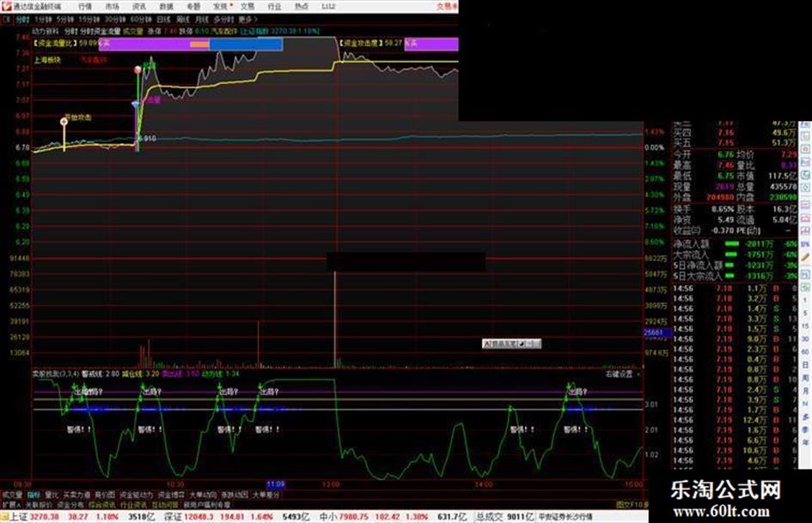
Task: Select the 资金博弈 indicator tab
Action: (171, 495)
